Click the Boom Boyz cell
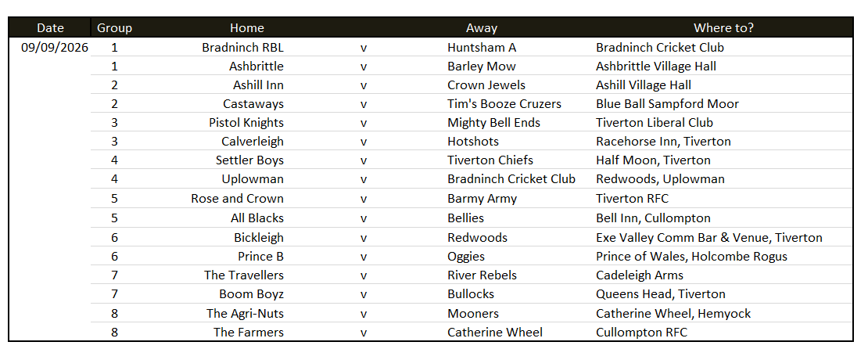Image resolution: width=868 pixels, height=349 pixels. tap(251, 294)
